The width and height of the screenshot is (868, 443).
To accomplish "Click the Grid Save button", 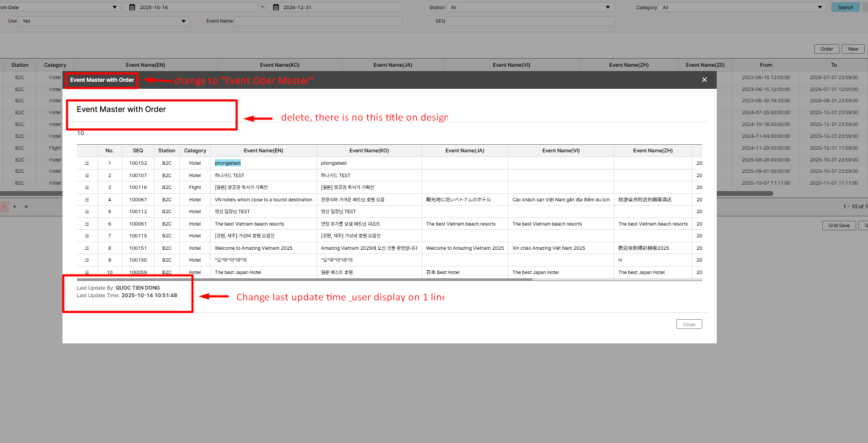I will pos(838,226).
